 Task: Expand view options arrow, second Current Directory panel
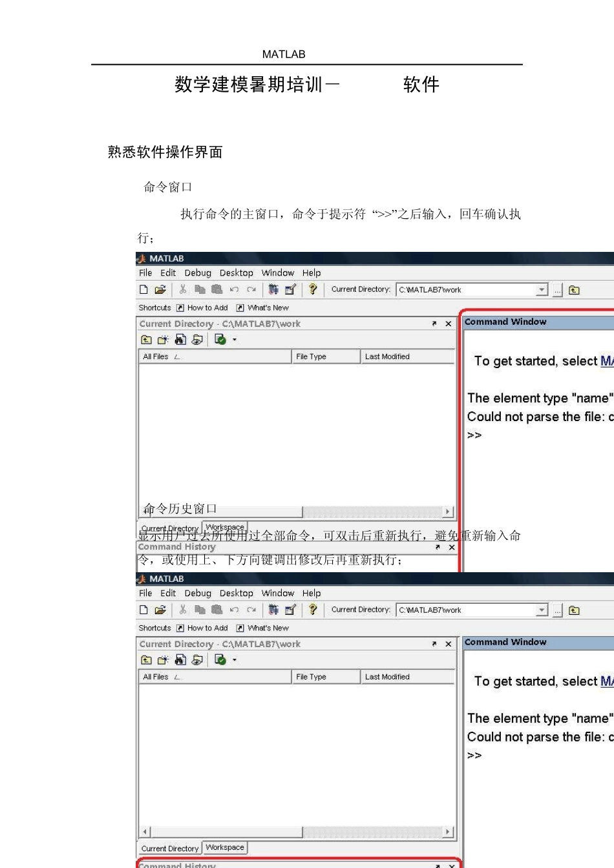click(x=235, y=660)
